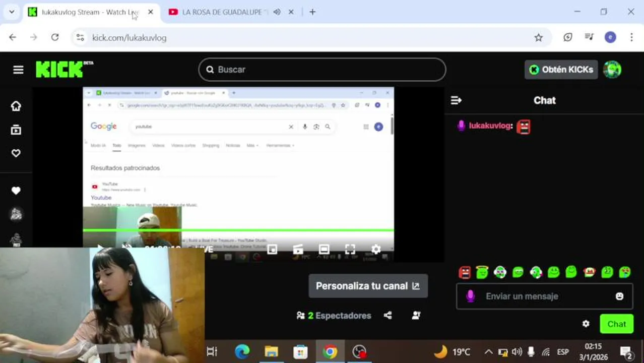Open Chrome profile avatar
Image resolution: width=644 pixels, height=363 pixels.
point(610,37)
